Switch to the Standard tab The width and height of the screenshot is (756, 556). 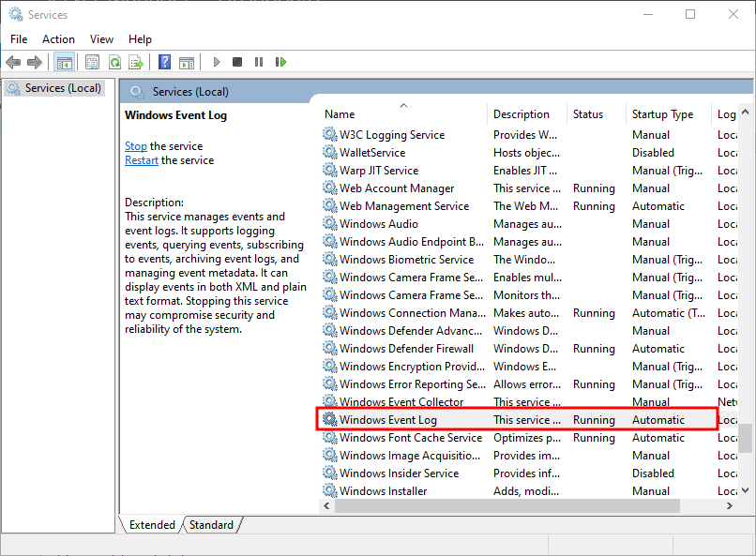click(x=211, y=525)
